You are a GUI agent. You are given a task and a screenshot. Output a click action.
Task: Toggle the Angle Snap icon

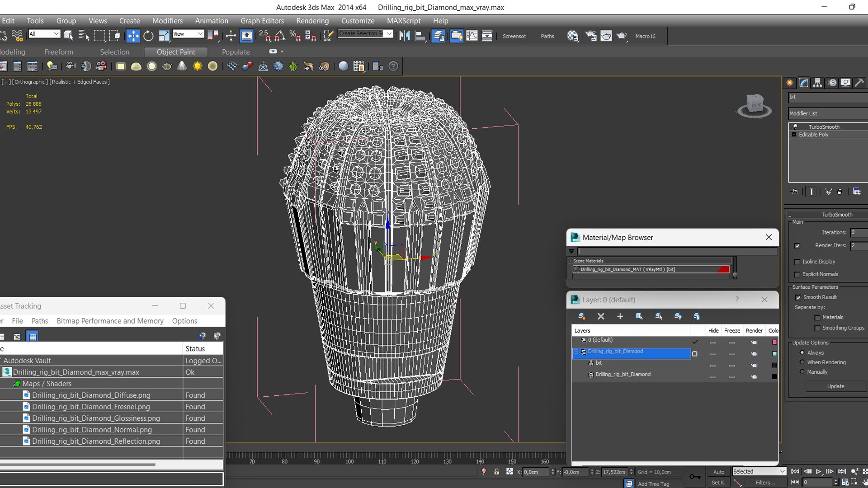coord(280,36)
